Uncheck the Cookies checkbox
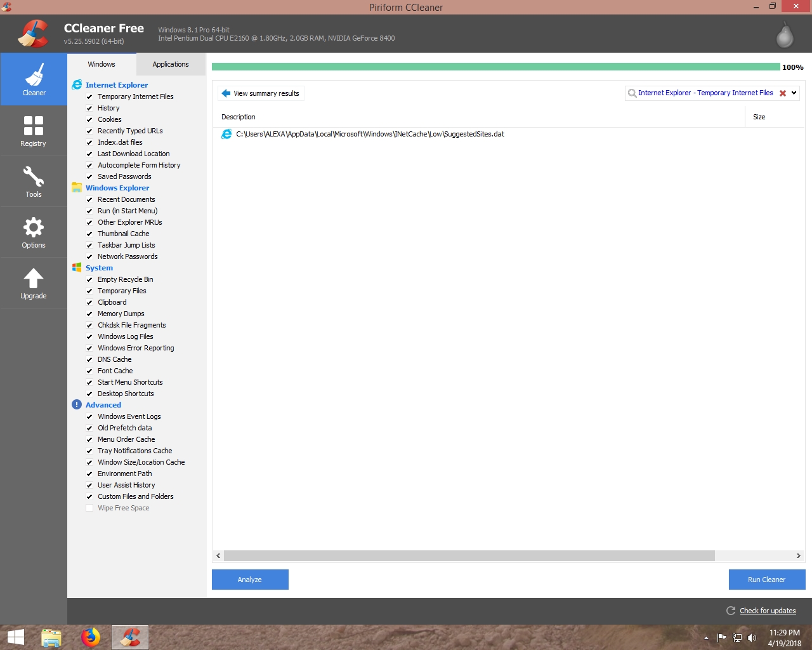Viewport: 812px width, 650px height. tap(89, 119)
